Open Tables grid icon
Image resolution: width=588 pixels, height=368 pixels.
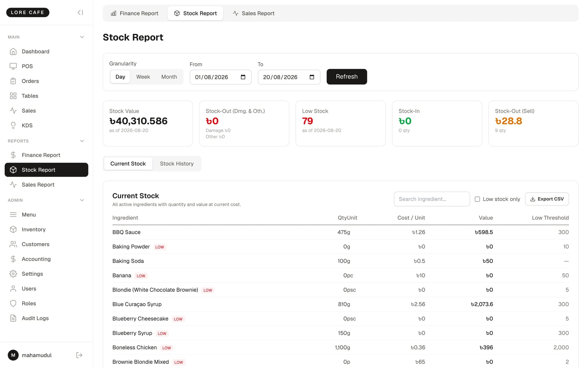[x=13, y=96]
